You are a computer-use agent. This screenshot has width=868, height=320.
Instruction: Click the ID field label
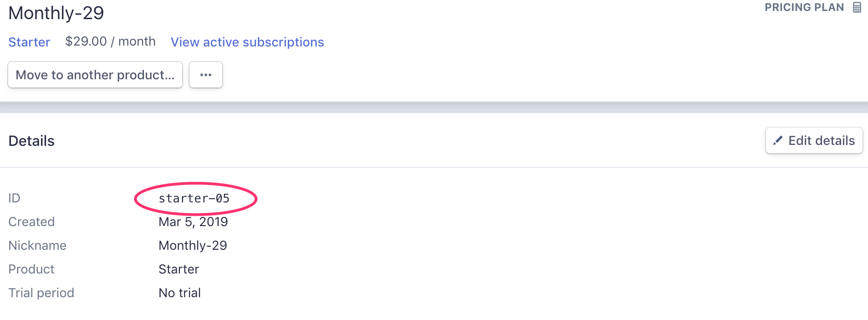(14, 198)
